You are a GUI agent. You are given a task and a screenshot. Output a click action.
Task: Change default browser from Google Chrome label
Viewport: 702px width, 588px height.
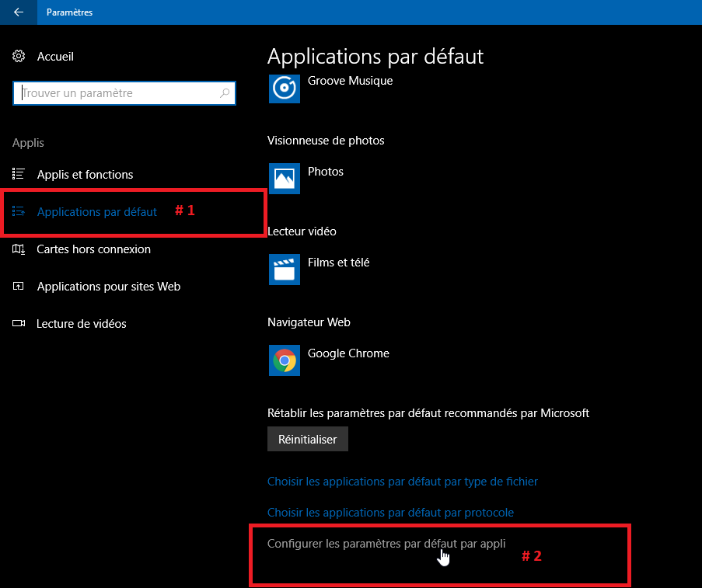348,353
